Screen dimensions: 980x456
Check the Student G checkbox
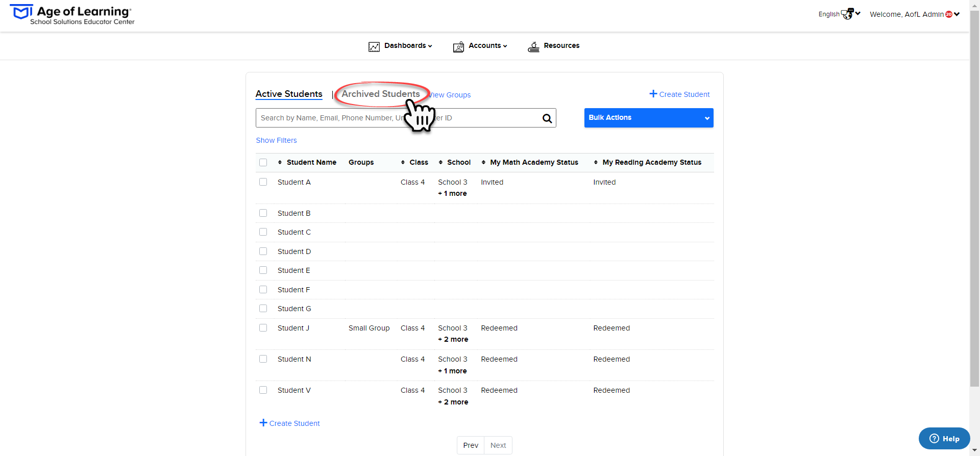pos(263,309)
